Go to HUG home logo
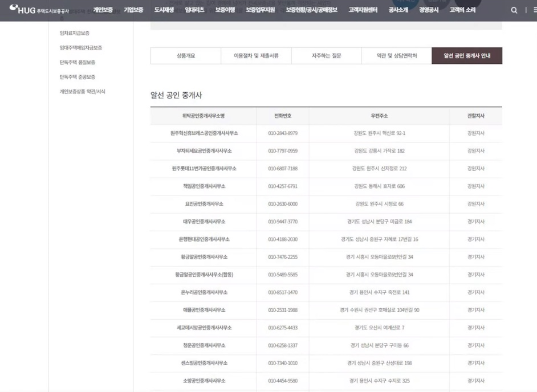The height and width of the screenshot is (392, 537). tap(39, 10)
